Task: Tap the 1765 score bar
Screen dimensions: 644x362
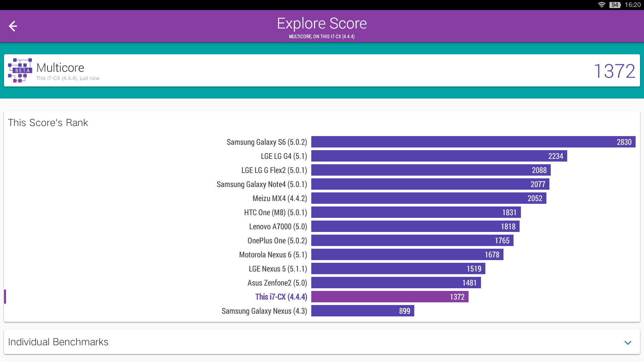Action: [412, 240]
